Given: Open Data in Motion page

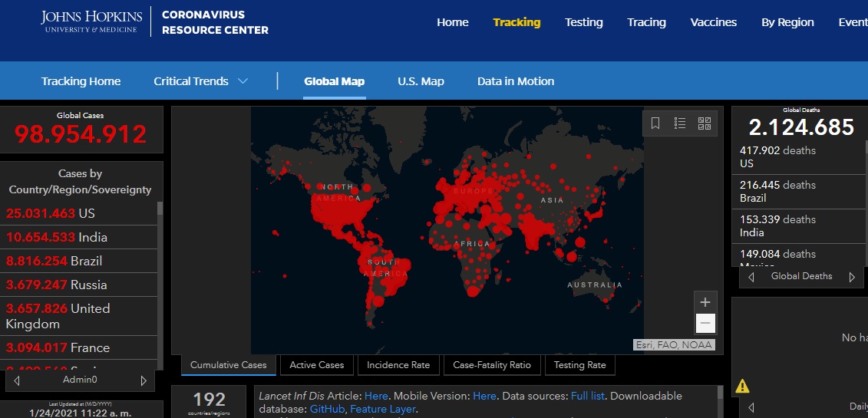Looking at the screenshot, I should click(516, 81).
